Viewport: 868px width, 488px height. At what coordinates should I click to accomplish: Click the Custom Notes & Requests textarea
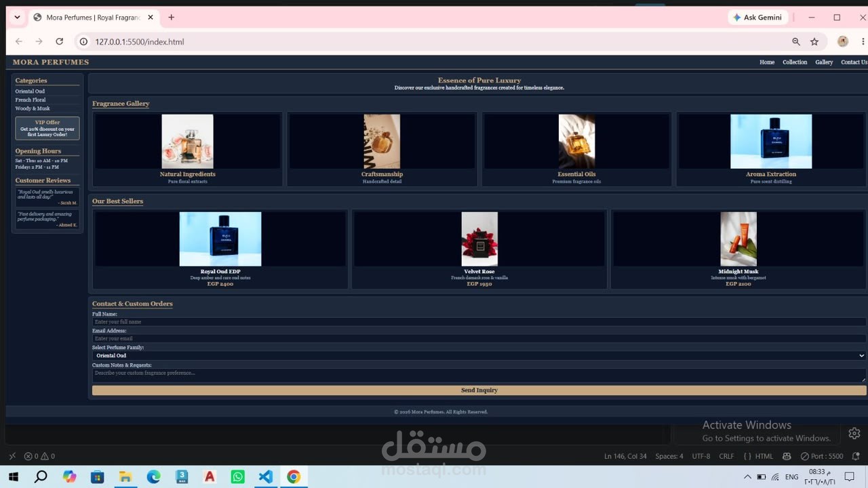pos(479,375)
